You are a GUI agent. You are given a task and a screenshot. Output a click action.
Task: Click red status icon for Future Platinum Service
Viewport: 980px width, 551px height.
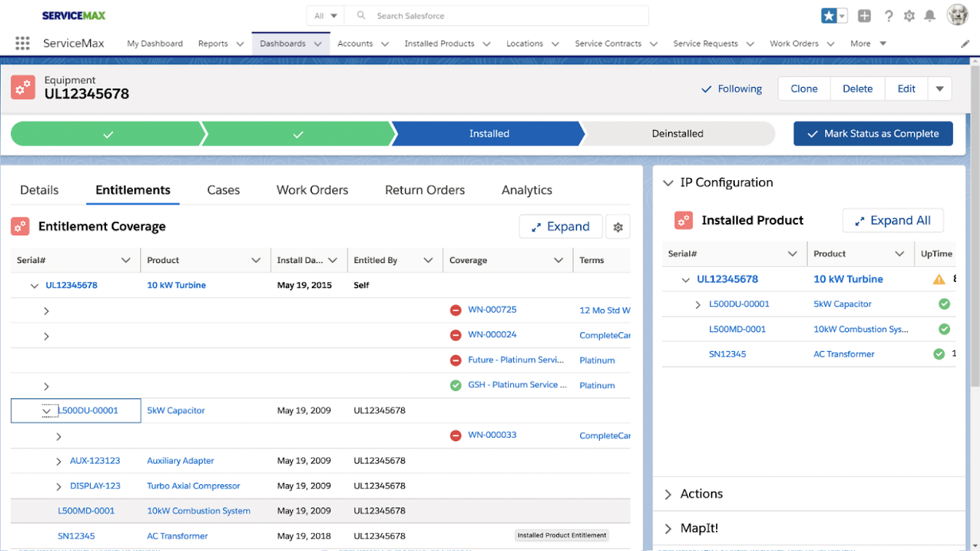click(x=456, y=360)
